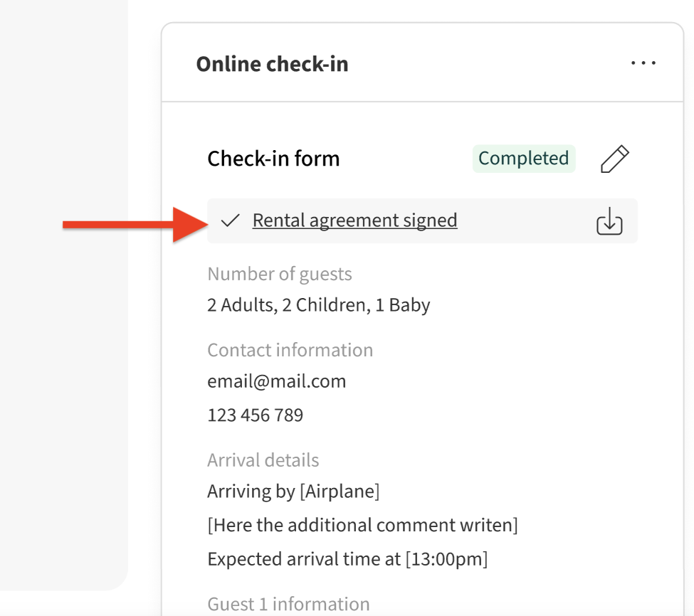Download the signed rental agreement
Screen dimensions: 694x616
609,222
